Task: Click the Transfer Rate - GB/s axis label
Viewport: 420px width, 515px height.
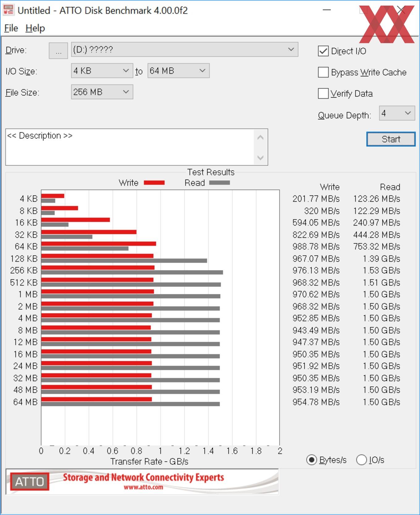Action: coord(149,462)
